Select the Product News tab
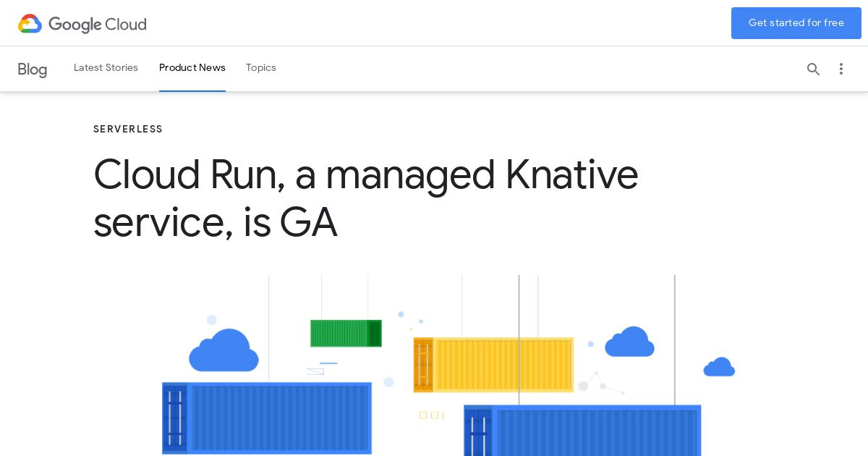The width and height of the screenshot is (868, 456). tap(192, 68)
